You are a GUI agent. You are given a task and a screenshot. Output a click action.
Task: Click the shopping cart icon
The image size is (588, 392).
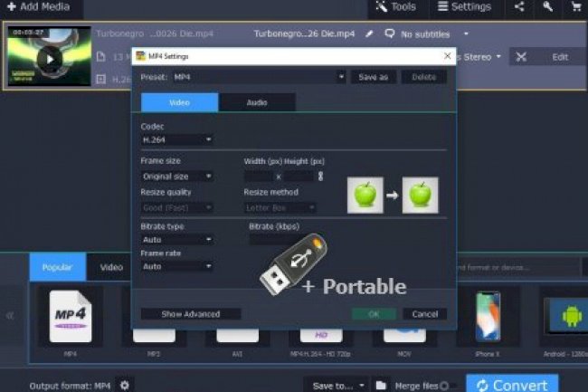tap(576, 6)
